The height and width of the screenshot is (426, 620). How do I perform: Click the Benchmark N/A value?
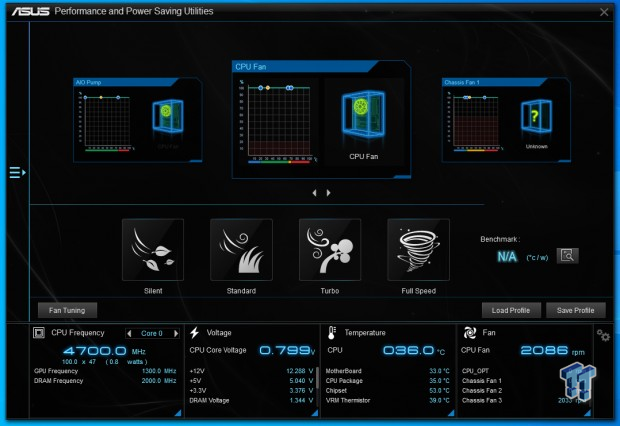pyautogui.click(x=507, y=257)
